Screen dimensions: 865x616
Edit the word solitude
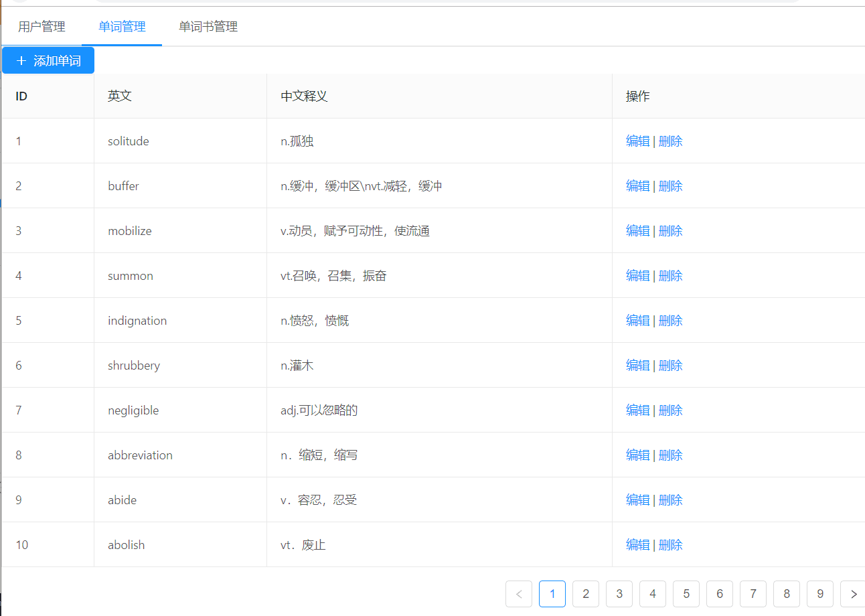pos(638,141)
